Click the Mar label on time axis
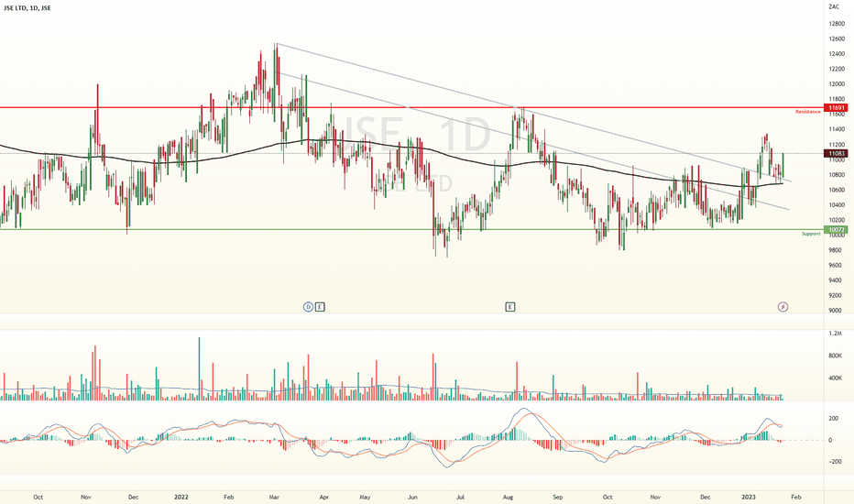Image resolution: width=854 pixels, height=504 pixels. point(275,497)
